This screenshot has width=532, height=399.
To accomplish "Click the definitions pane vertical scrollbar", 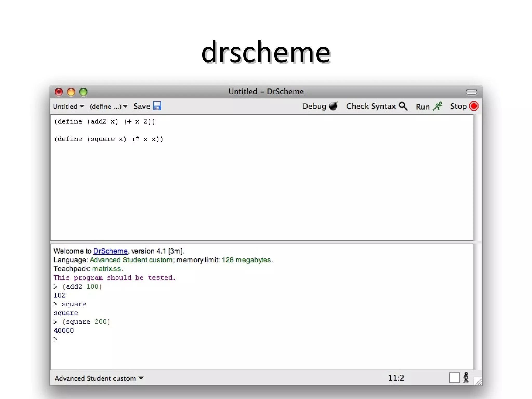I will pyautogui.click(x=477, y=177).
